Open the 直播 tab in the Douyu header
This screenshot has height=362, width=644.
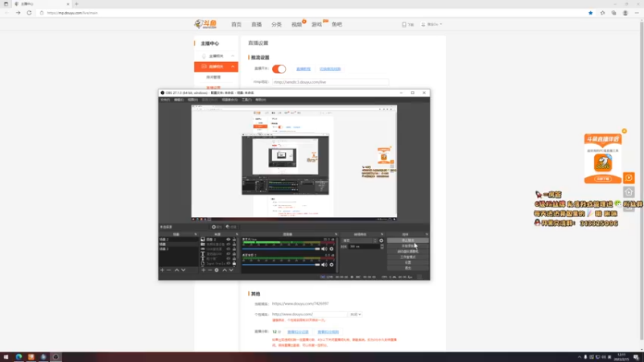[x=256, y=25]
